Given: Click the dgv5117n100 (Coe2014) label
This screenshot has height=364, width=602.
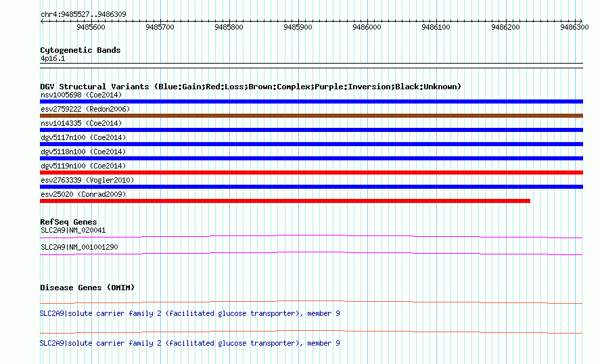Looking at the screenshot, I should [x=83, y=137].
